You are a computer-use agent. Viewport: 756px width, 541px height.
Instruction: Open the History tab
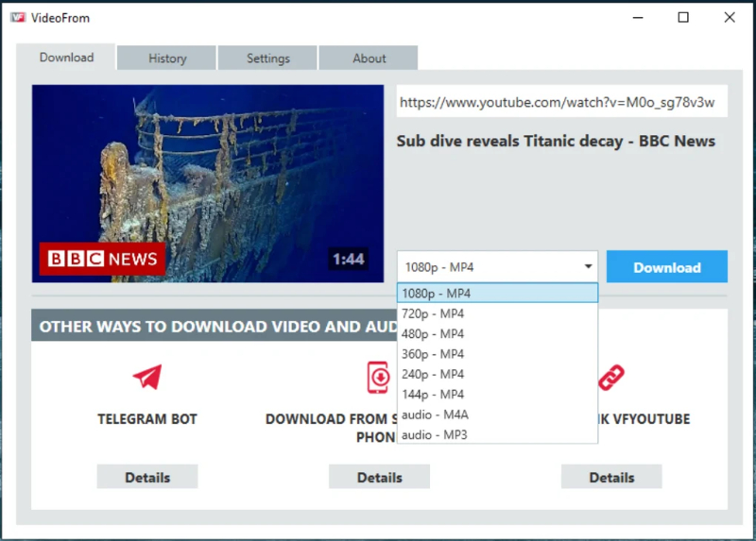pyautogui.click(x=167, y=59)
